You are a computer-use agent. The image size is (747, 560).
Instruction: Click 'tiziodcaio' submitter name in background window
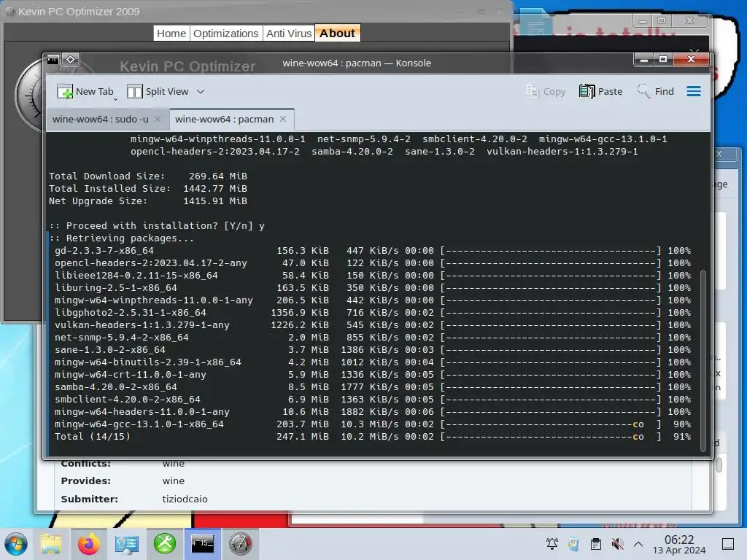(185, 499)
